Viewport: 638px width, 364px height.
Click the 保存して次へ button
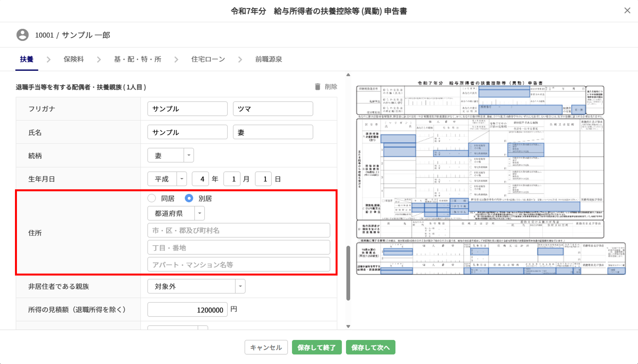click(370, 347)
